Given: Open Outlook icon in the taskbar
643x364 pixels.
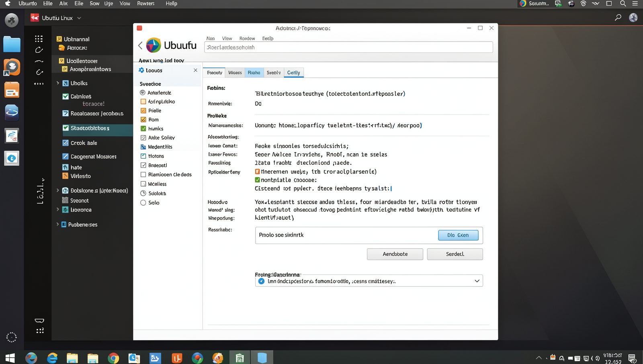Looking at the screenshot, I should (134, 358).
